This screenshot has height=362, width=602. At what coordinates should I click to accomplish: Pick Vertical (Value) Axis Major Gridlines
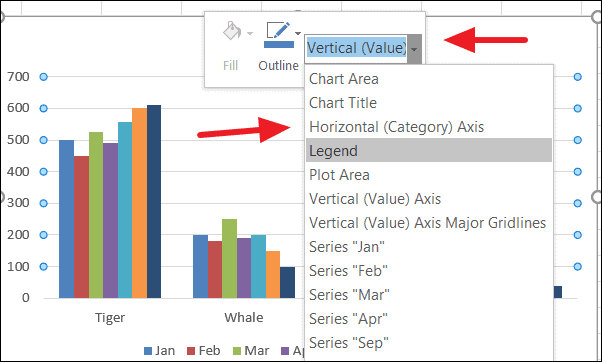click(429, 223)
